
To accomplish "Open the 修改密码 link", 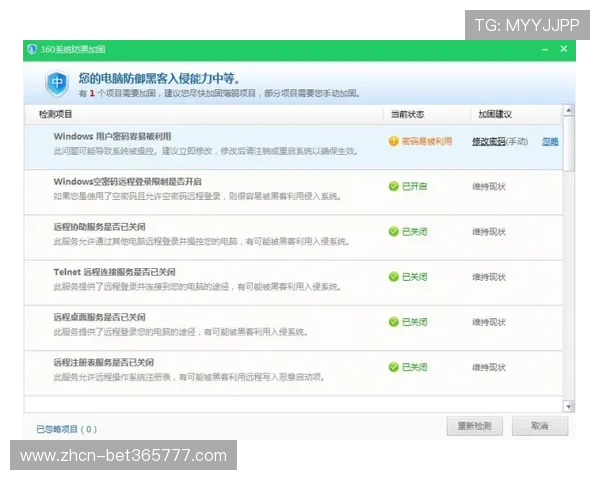I will [x=489, y=142].
